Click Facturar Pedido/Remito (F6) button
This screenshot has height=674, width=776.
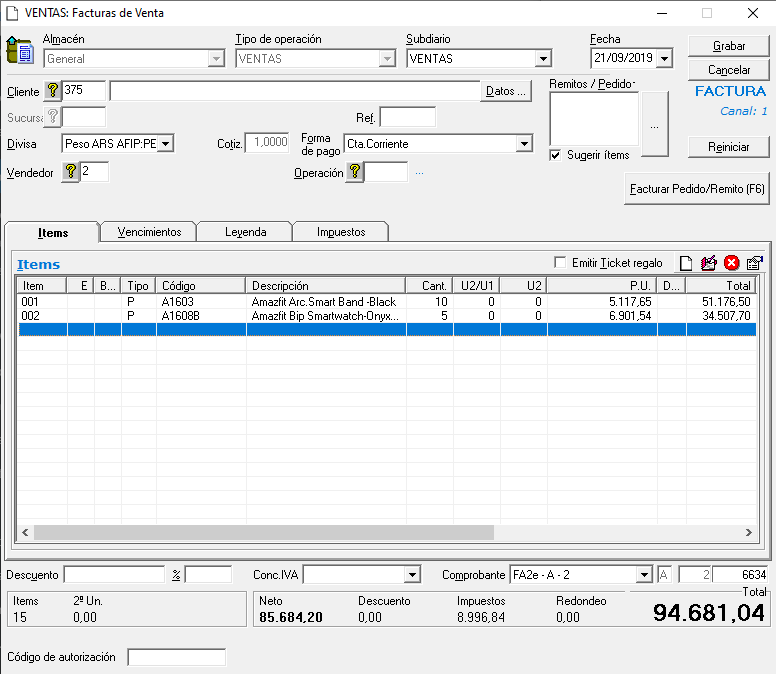point(697,188)
